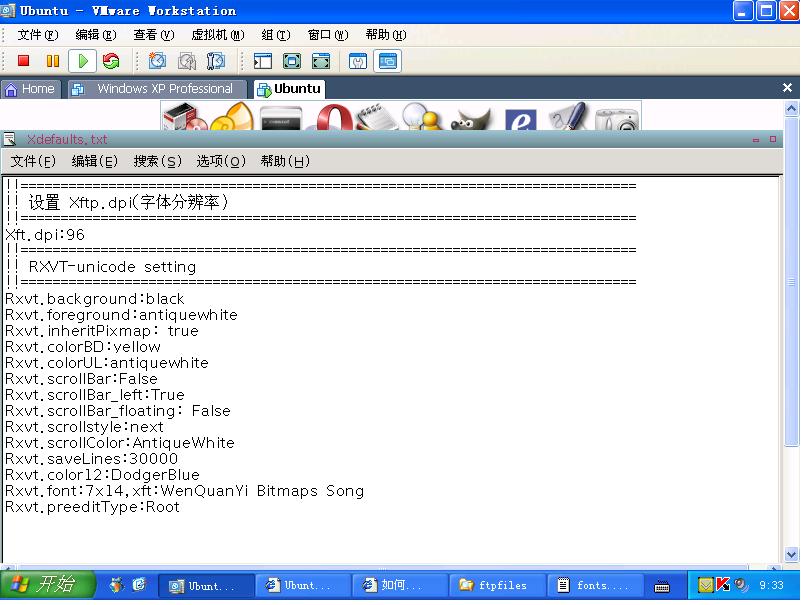807x605 pixels.
Task: Open the pen writing icon in the dock
Action: pyautogui.click(x=568, y=117)
